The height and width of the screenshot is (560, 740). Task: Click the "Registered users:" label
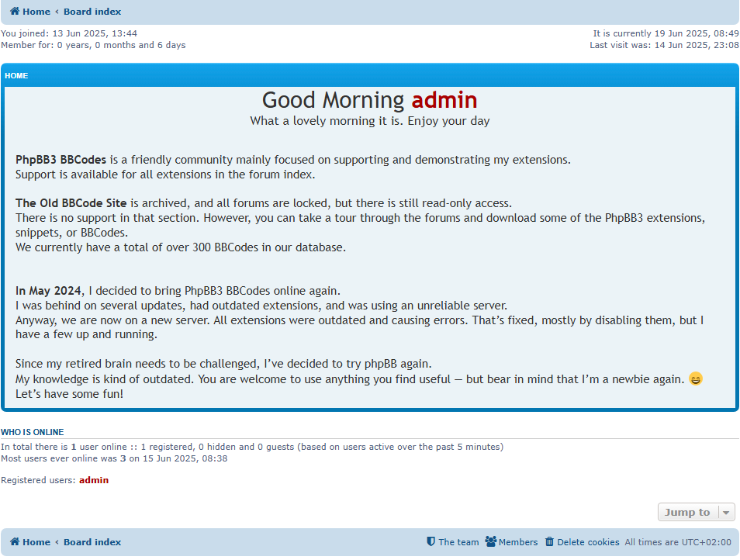(38, 480)
